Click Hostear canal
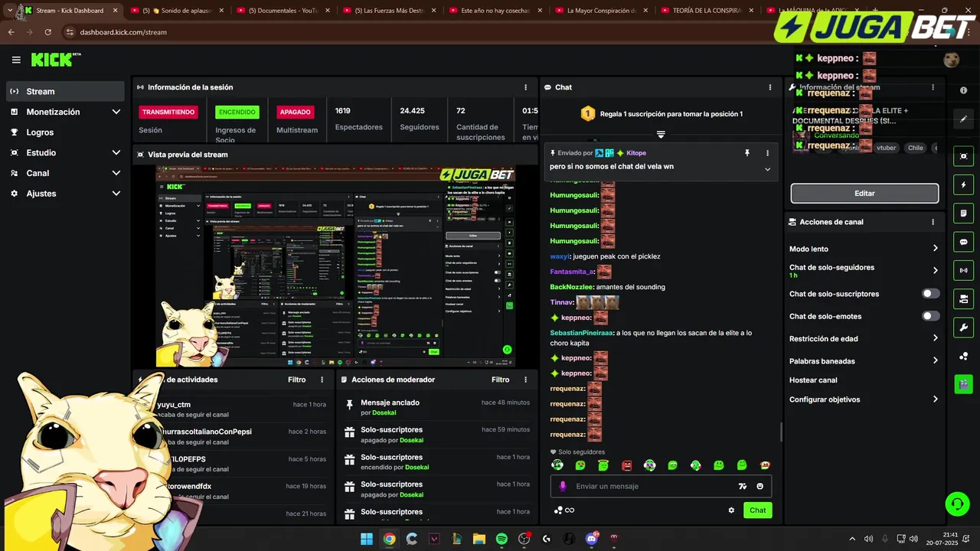Screen dimensions: 980x551 click(x=813, y=380)
